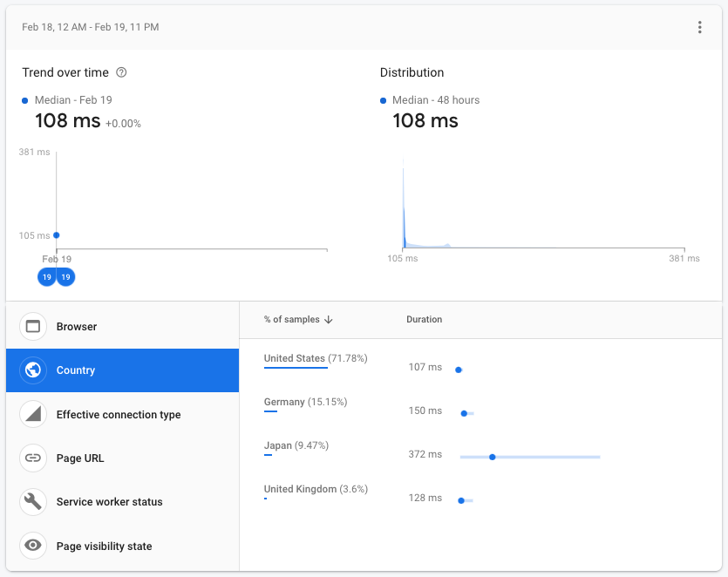The width and height of the screenshot is (728, 577).
Task: Select the Effective connection type icon
Action: pos(32,414)
